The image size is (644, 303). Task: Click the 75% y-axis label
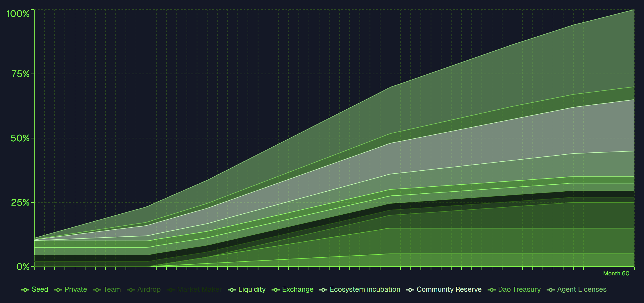(x=20, y=74)
